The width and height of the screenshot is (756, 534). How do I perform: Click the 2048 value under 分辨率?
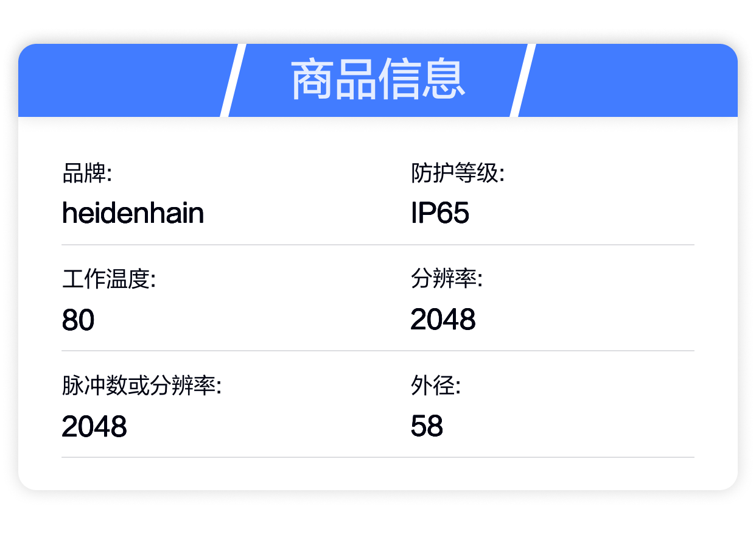[443, 320]
